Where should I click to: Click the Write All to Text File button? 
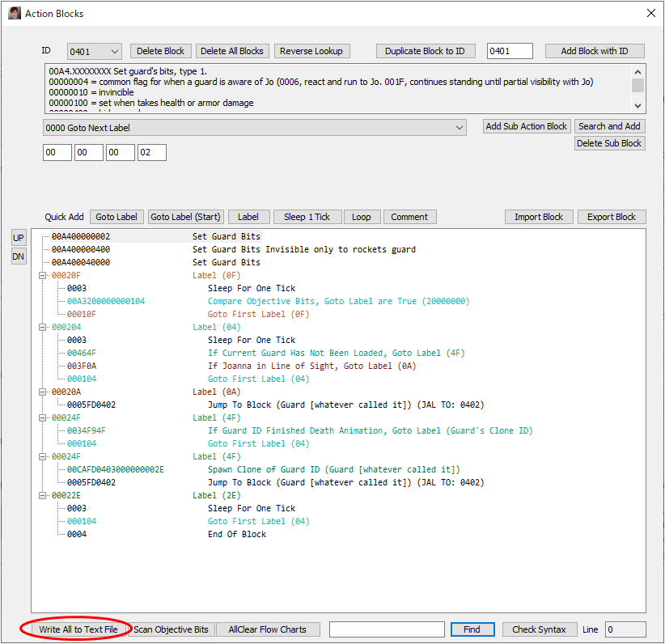(78, 629)
